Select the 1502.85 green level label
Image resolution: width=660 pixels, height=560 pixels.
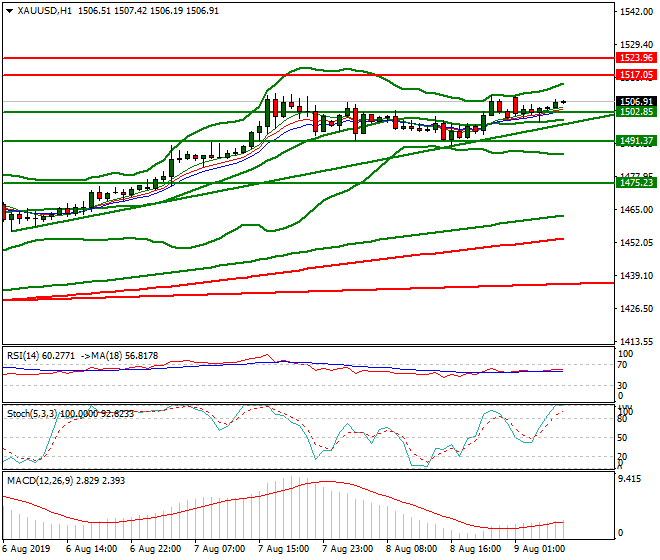pyautogui.click(x=636, y=112)
